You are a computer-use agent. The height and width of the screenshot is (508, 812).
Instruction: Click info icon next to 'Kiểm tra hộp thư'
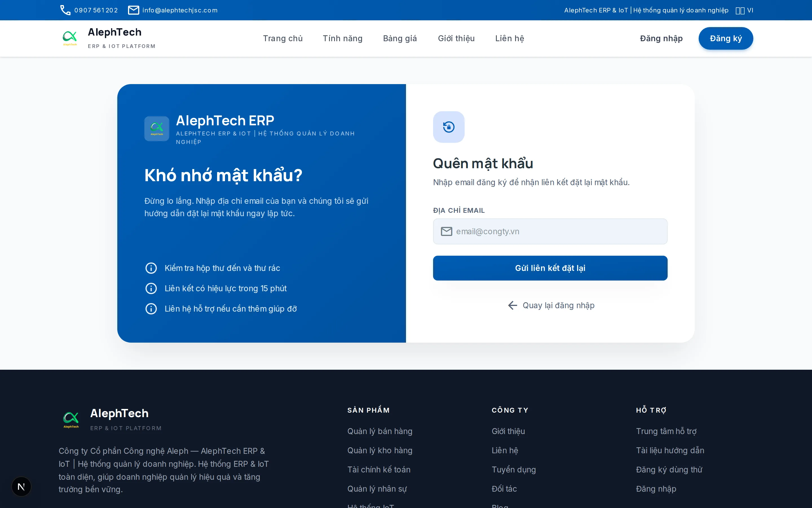pyautogui.click(x=151, y=268)
